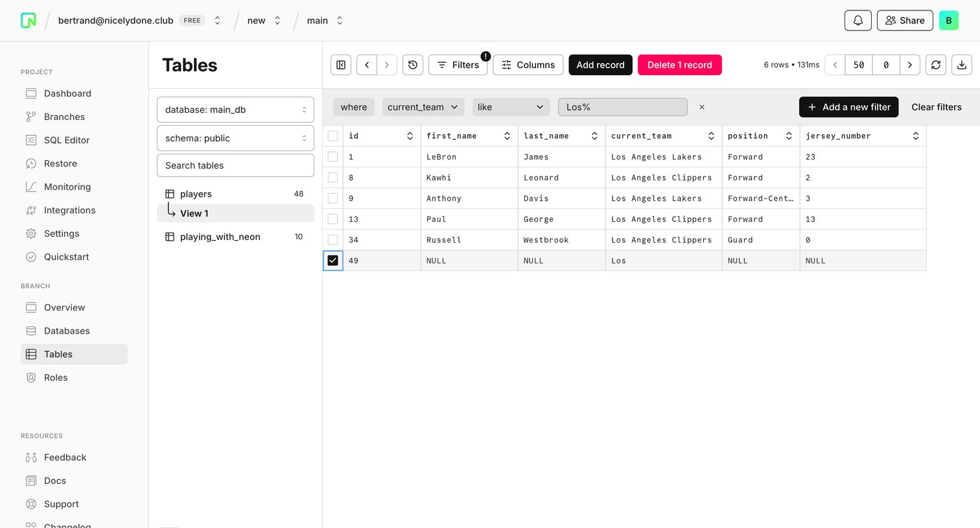The height and width of the screenshot is (528, 980).
Task: Check the row with id 1
Action: click(333, 157)
